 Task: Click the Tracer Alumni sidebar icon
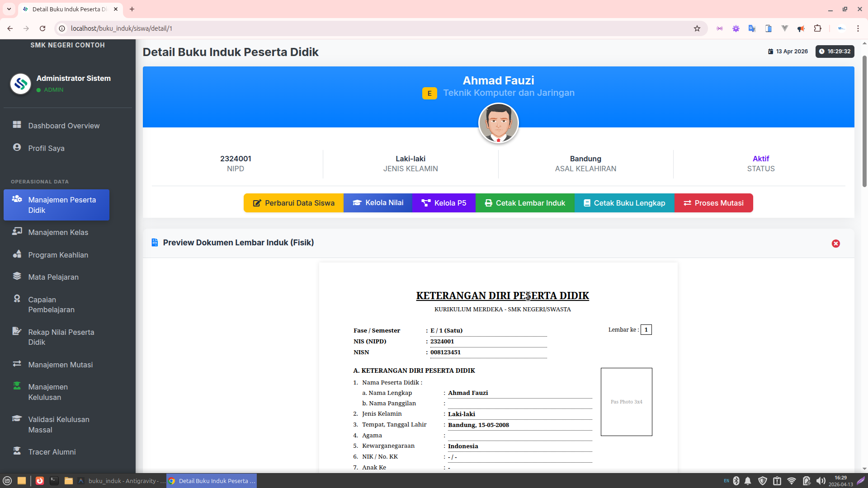(x=17, y=451)
